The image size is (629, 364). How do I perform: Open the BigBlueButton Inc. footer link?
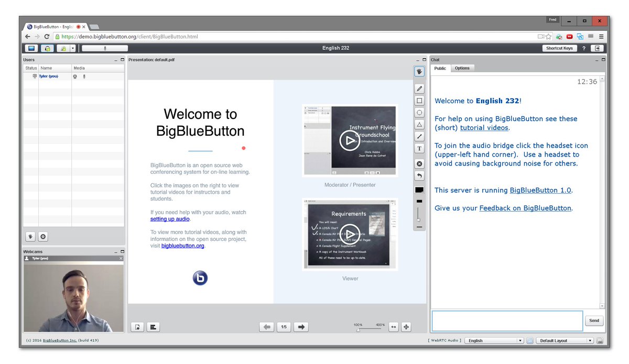tap(60, 340)
